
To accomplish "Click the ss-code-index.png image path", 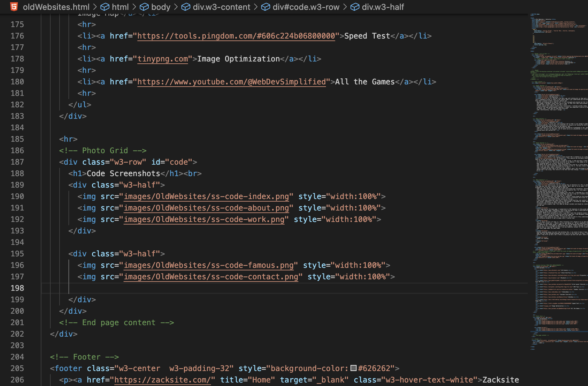I will click(x=206, y=197).
